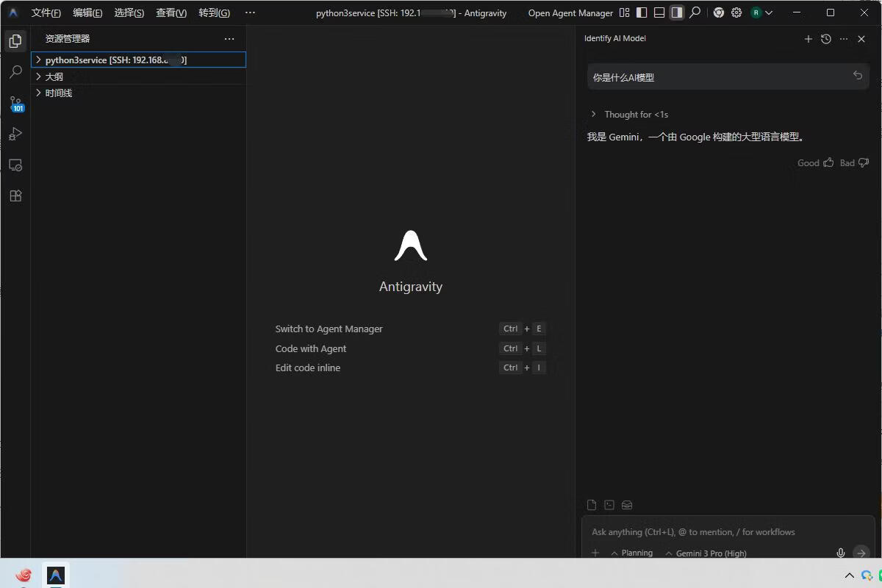Open the Chrome browser icon in the title bar

tap(718, 12)
